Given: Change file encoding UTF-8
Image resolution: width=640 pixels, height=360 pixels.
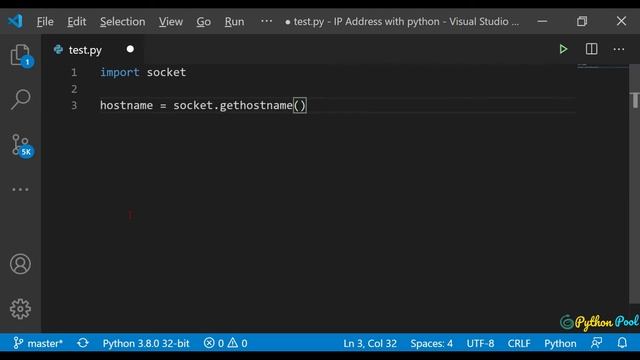Looking at the screenshot, I should tap(480, 343).
